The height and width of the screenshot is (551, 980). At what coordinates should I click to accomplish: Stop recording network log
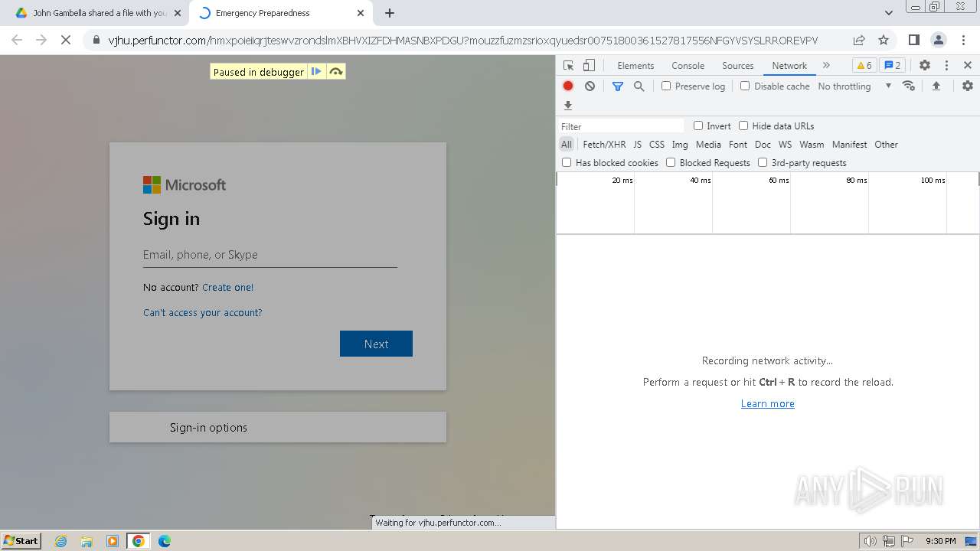568,86
